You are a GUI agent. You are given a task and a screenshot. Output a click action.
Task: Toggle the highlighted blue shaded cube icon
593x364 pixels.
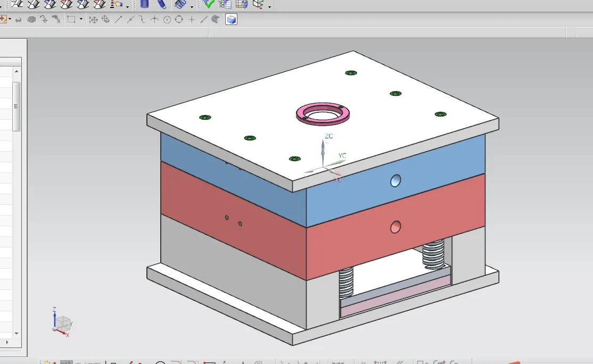coord(231,19)
